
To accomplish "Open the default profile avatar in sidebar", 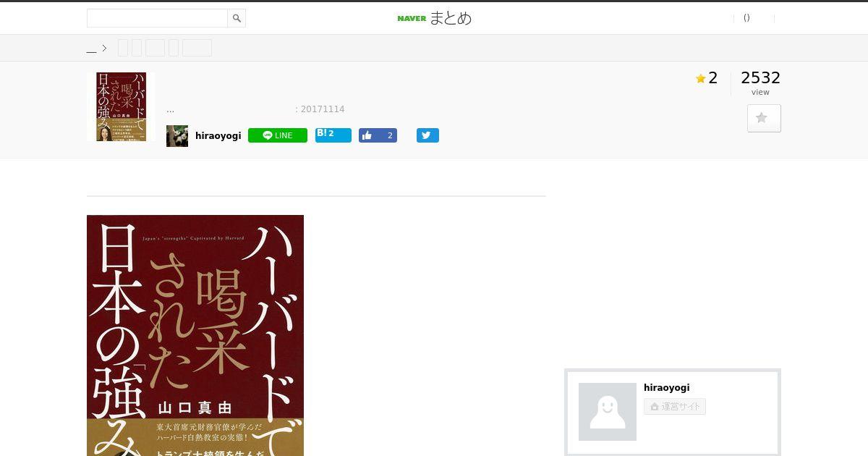I will (608, 412).
